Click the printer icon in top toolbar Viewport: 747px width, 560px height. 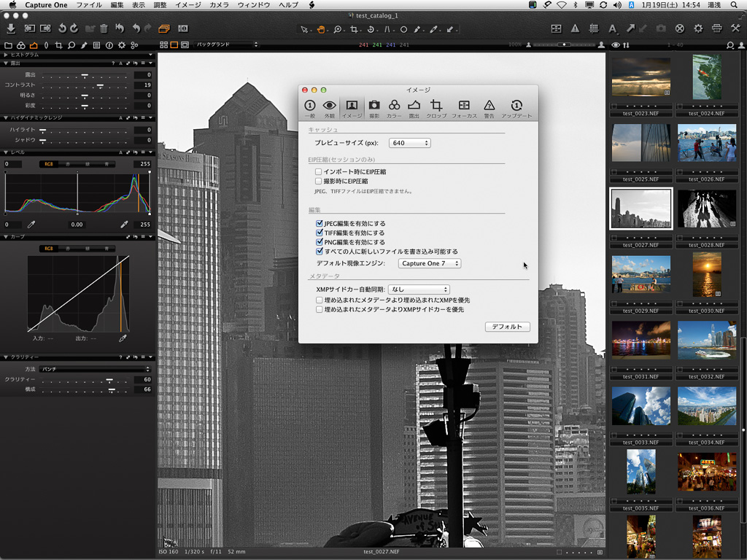click(x=716, y=28)
